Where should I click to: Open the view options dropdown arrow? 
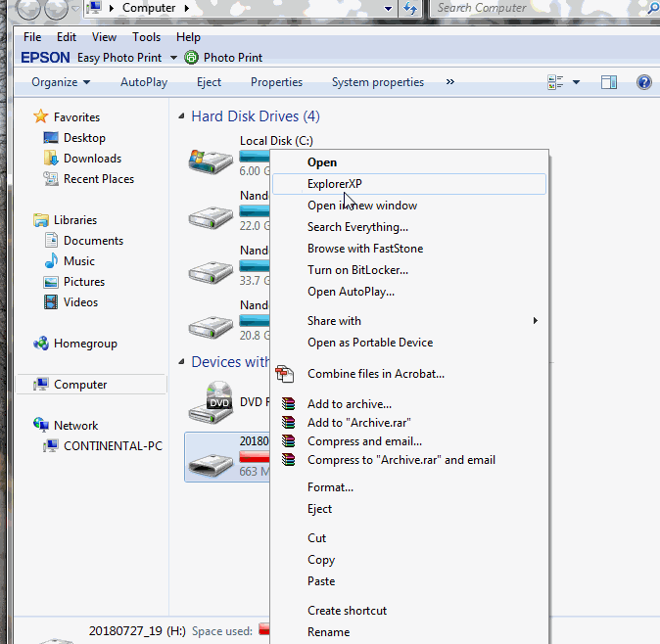576,82
